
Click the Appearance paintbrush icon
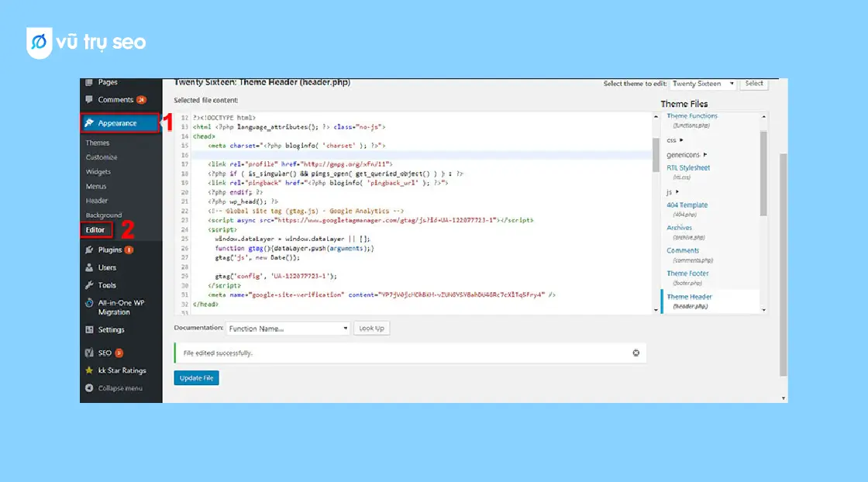pos(89,123)
